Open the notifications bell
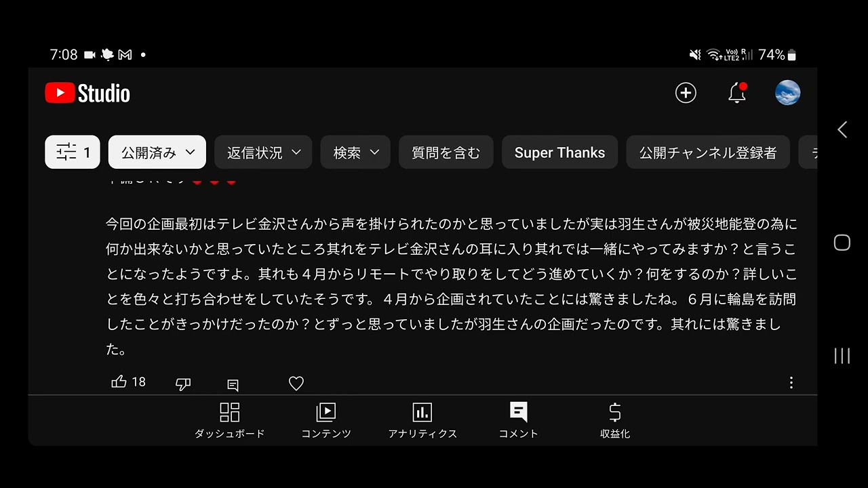 737,93
